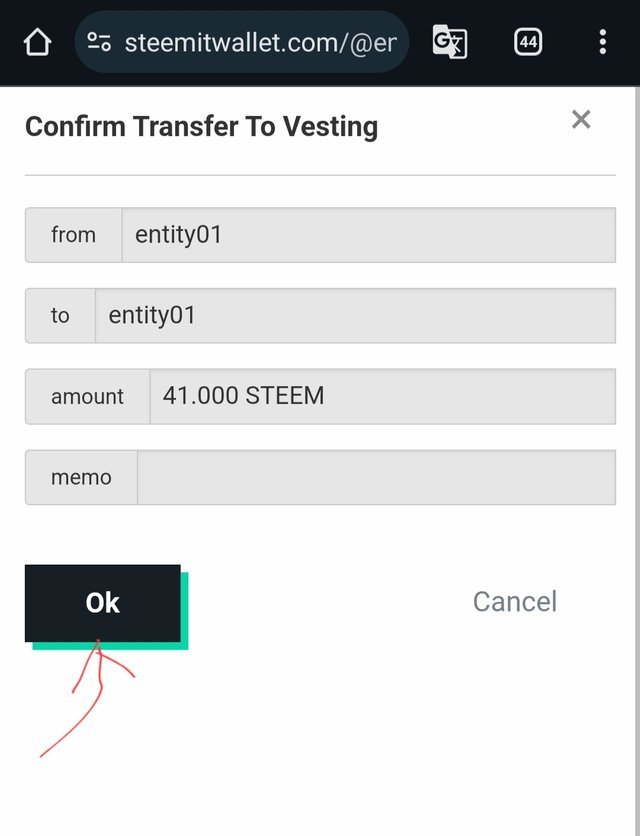Click the "memo" field label

pyautogui.click(x=81, y=478)
